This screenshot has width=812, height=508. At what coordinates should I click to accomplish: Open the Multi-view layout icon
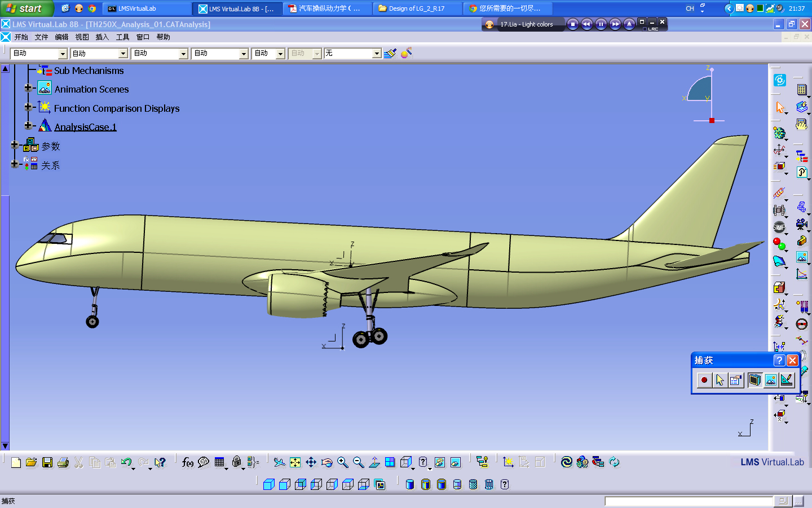[390, 462]
